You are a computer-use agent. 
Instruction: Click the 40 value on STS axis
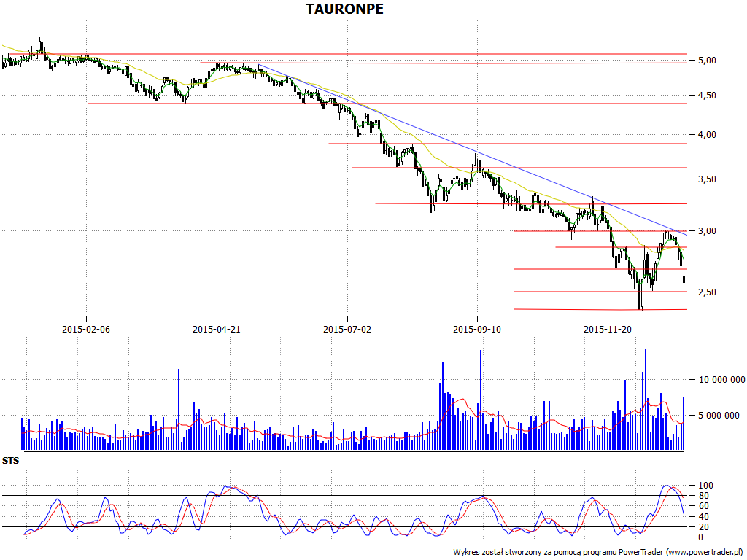pyautogui.click(x=703, y=517)
